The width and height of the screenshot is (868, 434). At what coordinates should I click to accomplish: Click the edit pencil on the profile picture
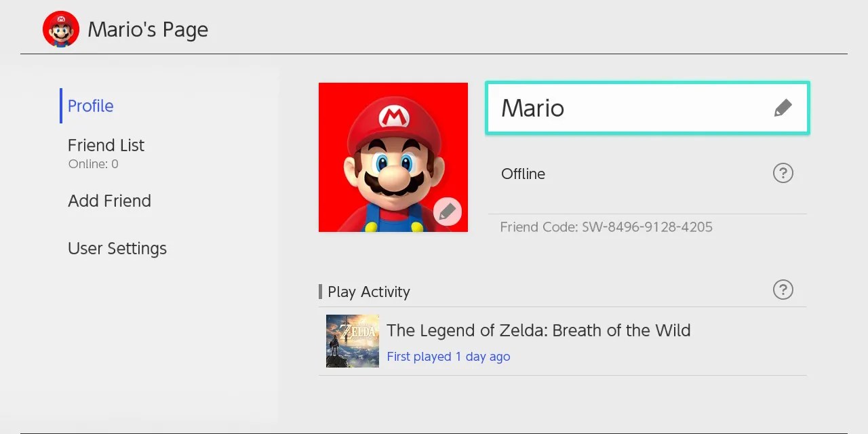pyautogui.click(x=448, y=212)
